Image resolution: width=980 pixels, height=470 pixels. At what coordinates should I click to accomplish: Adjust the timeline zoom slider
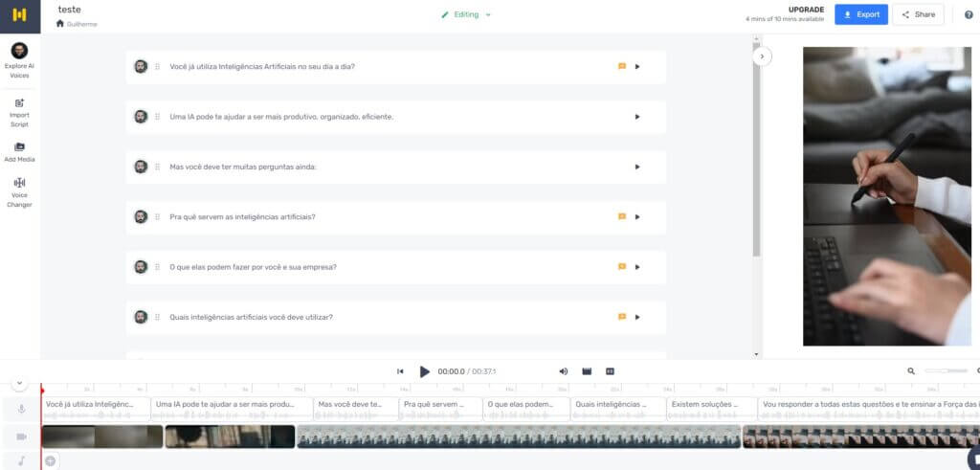[x=945, y=371]
